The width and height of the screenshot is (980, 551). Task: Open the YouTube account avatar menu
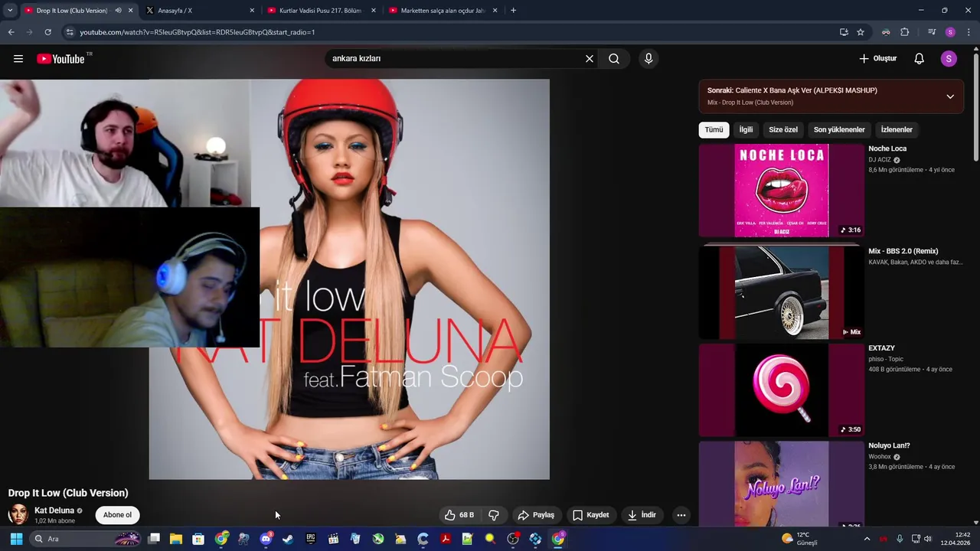pyautogui.click(x=949, y=59)
